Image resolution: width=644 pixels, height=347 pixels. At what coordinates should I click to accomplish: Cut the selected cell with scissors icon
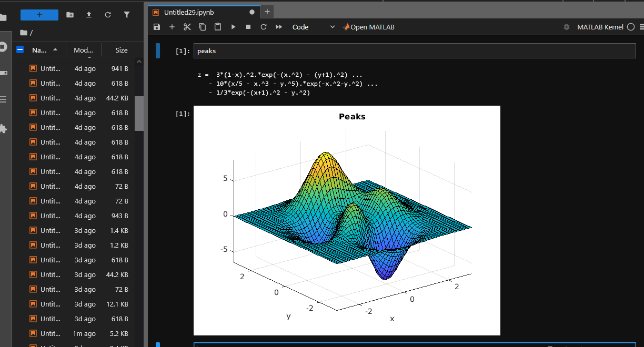pos(187,27)
